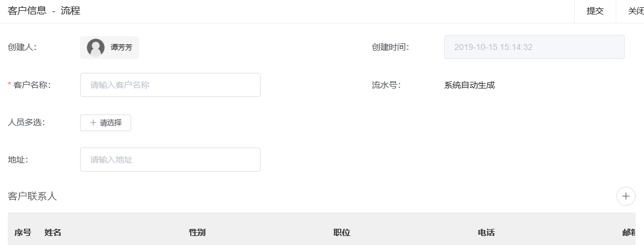Image resolution: width=644 pixels, height=245 pixels.
Task: Click the 提交 submit button
Action: click(595, 11)
